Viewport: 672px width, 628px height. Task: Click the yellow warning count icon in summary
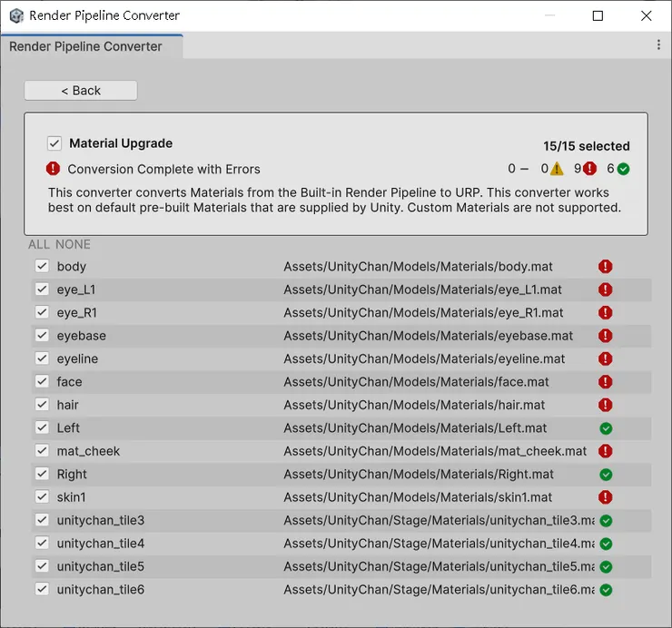[557, 169]
